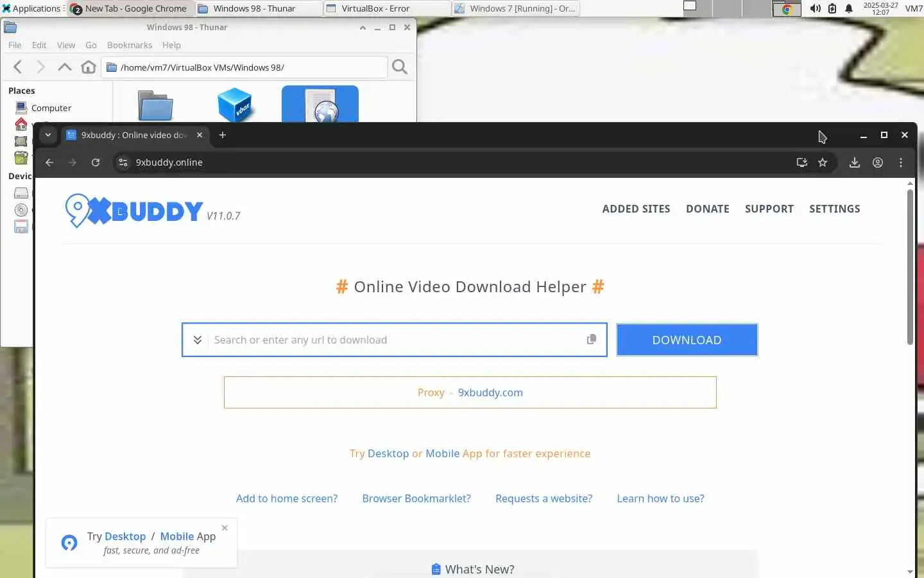The height and width of the screenshot is (578, 924).
Task: Go to home folder in Thunar toolbar
Action: pyautogui.click(x=89, y=67)
